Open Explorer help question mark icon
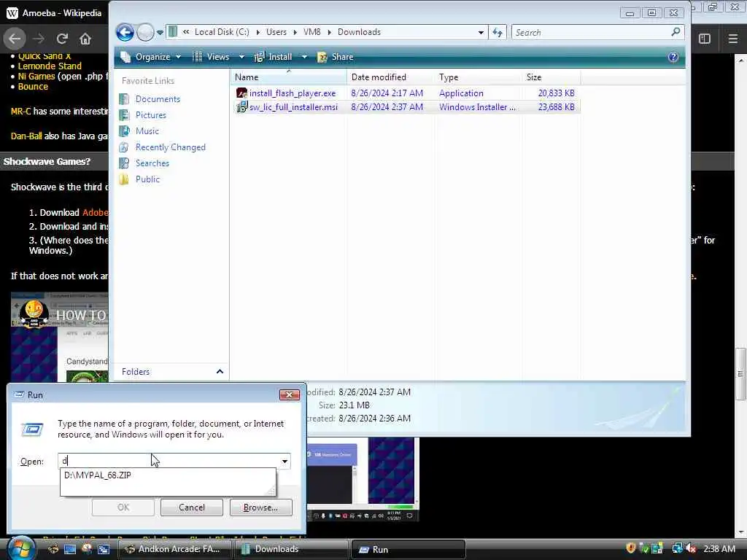 [x=673, y=57]
